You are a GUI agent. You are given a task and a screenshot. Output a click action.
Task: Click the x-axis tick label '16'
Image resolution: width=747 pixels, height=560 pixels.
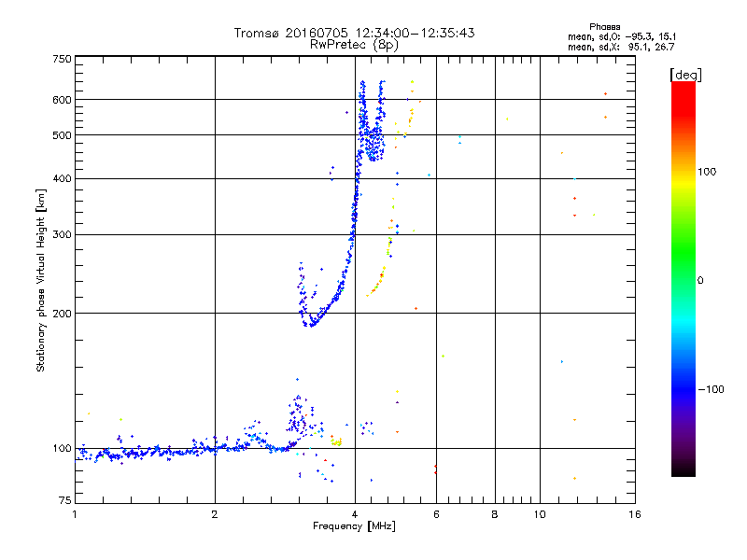[x=635, y=514]
